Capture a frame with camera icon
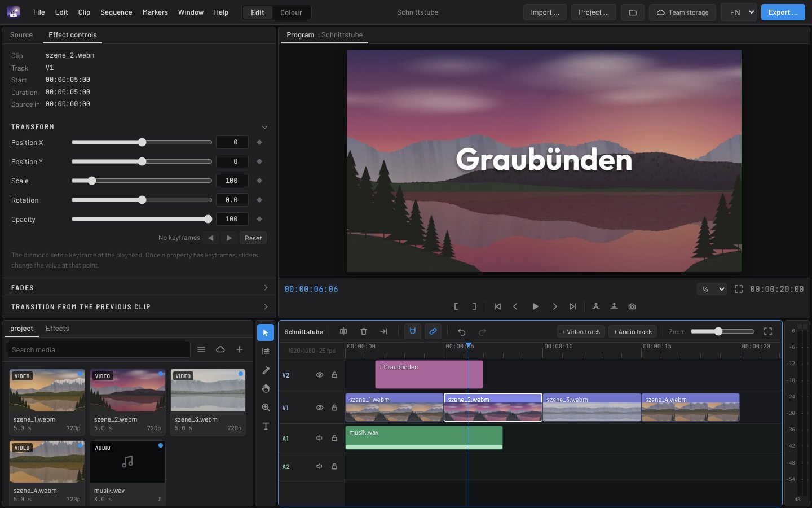The image size is (812, 508). (x=632, y=306)
